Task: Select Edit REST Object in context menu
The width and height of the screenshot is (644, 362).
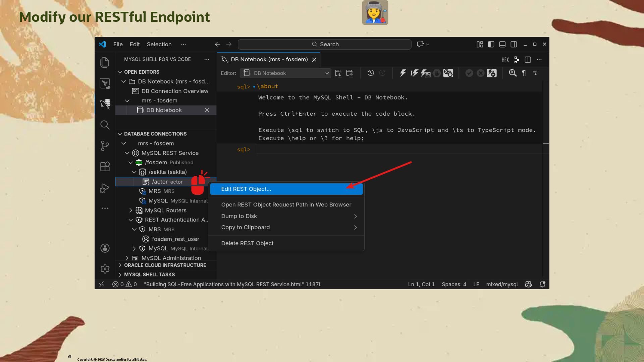Action: coord(246,189)
